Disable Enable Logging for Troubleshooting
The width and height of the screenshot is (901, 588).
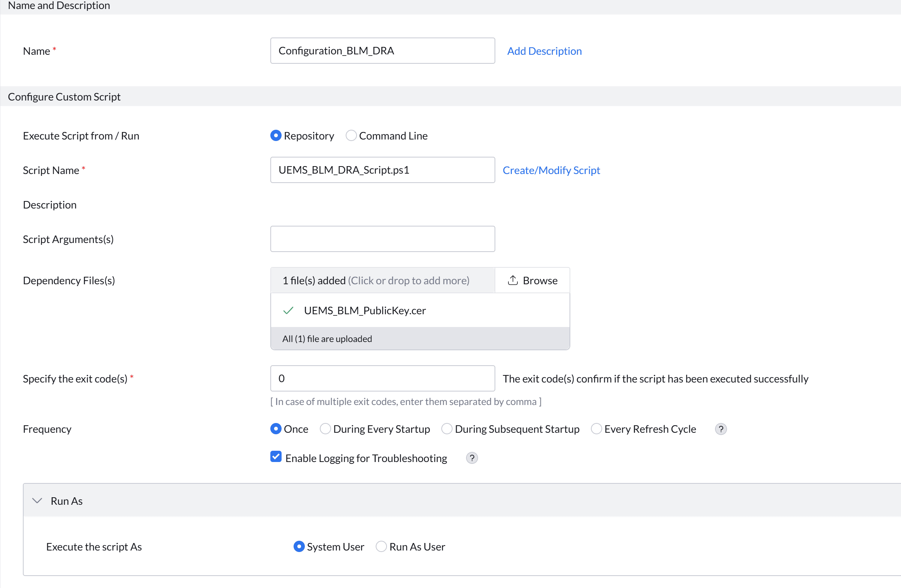click(276, 457)
